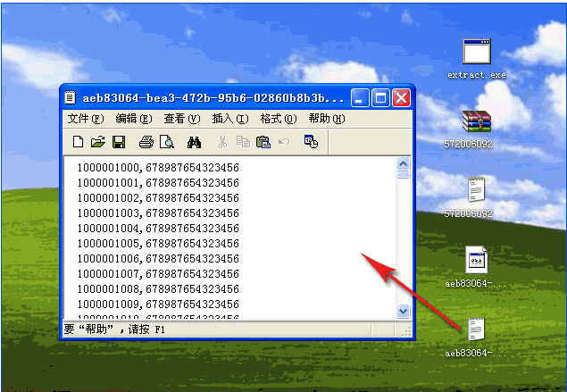This screenshot has width=567, height=392.
Task: Expand the 格式 (Format) menu
Action: 278,119
